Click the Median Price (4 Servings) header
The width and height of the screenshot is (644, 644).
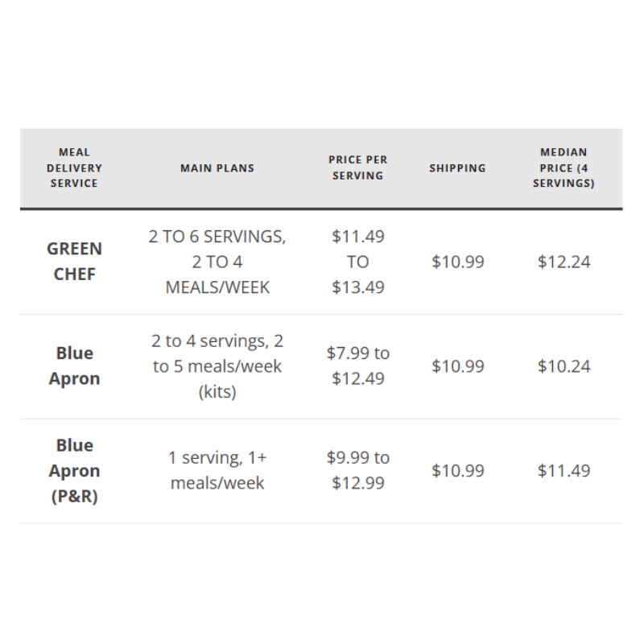(x=563, y=168)
